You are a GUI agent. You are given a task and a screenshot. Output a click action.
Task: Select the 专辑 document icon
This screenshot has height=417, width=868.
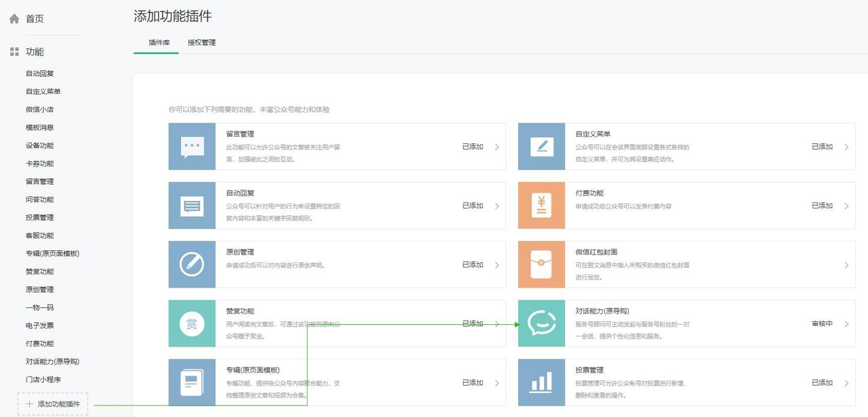(x=191, y=382)
